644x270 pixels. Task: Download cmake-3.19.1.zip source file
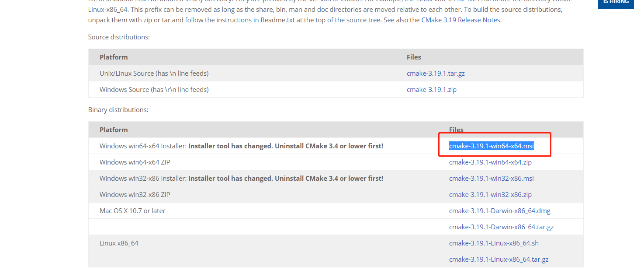click(x=432, y=90)
